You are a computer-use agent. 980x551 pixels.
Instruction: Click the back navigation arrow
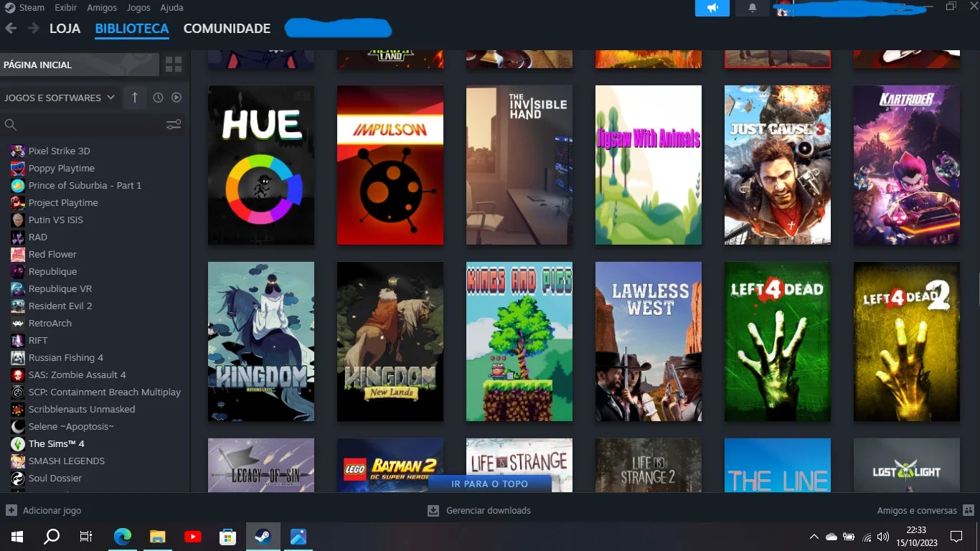[11, 29]
